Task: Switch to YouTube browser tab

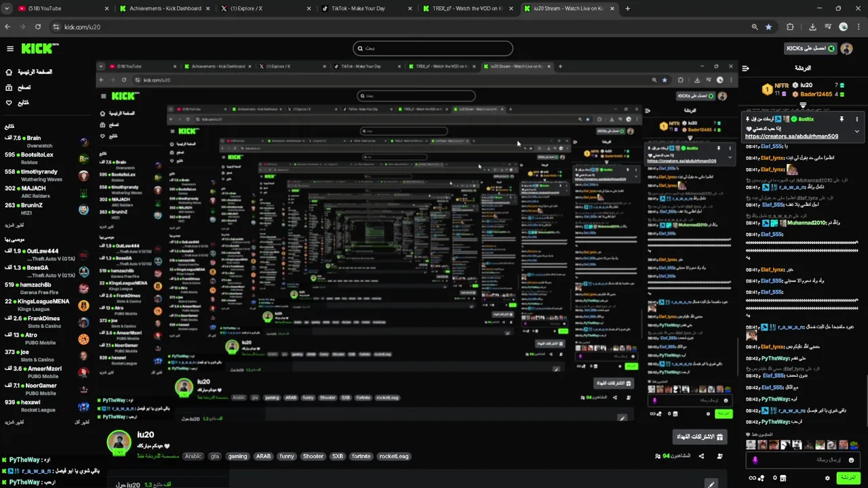Action: pos(63,8)
